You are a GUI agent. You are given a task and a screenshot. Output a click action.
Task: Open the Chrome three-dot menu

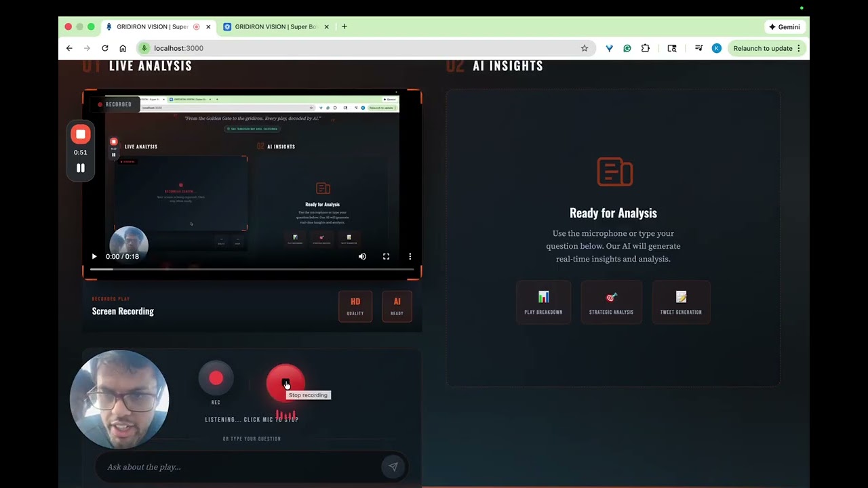point(799,48)
